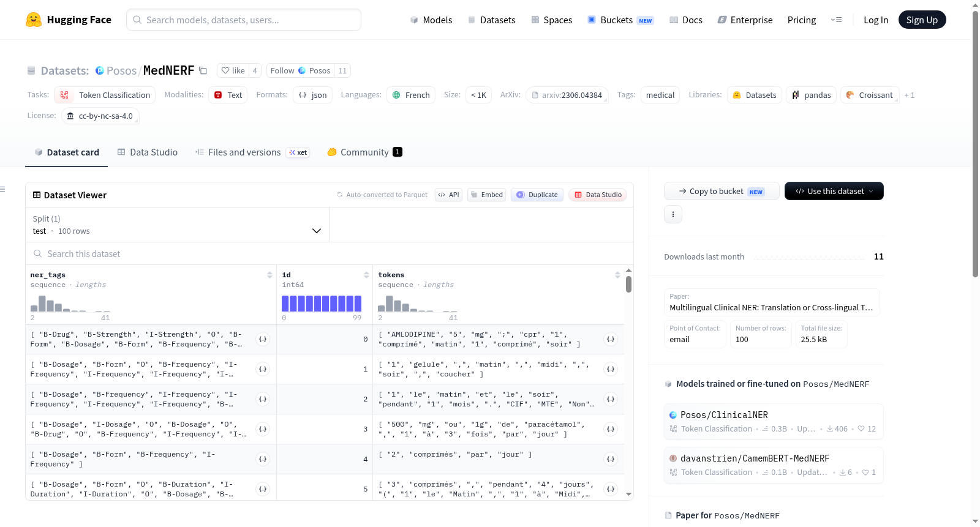Expand the more navigation menu icon
Screen dimensions: 980x527
836,20
